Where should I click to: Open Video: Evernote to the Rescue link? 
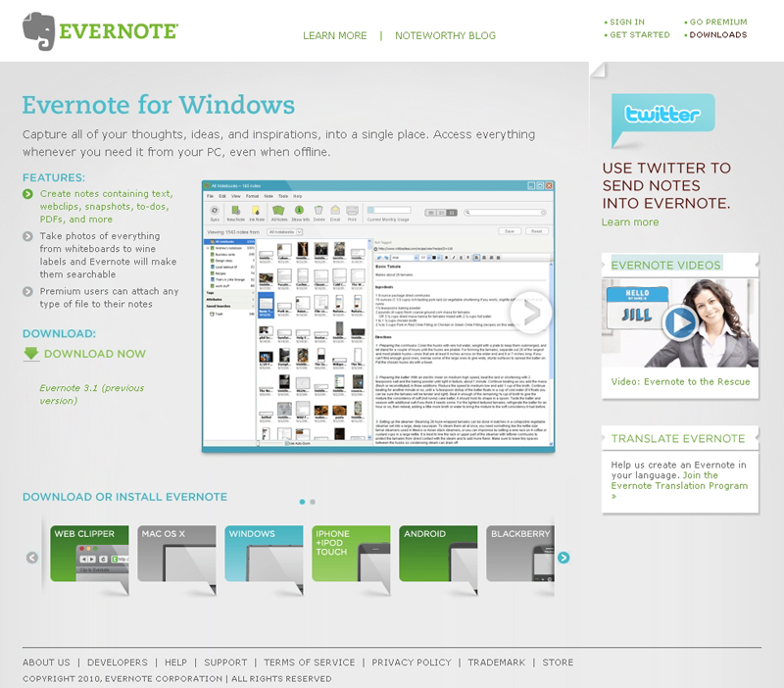coord(680,381)
